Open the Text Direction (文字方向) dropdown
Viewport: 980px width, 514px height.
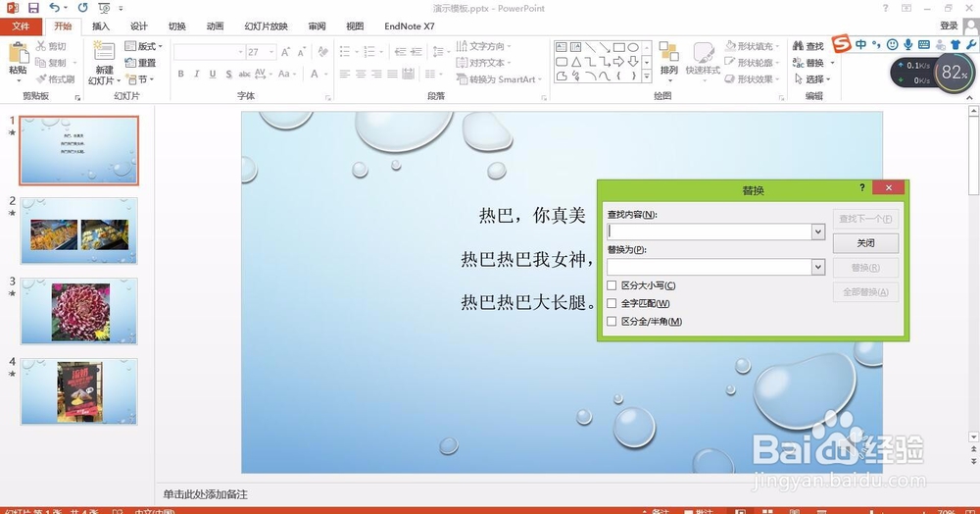point(483,46)
